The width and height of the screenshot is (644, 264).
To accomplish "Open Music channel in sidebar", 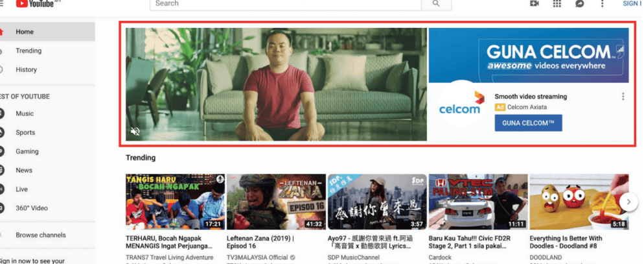I will point(47,114).
